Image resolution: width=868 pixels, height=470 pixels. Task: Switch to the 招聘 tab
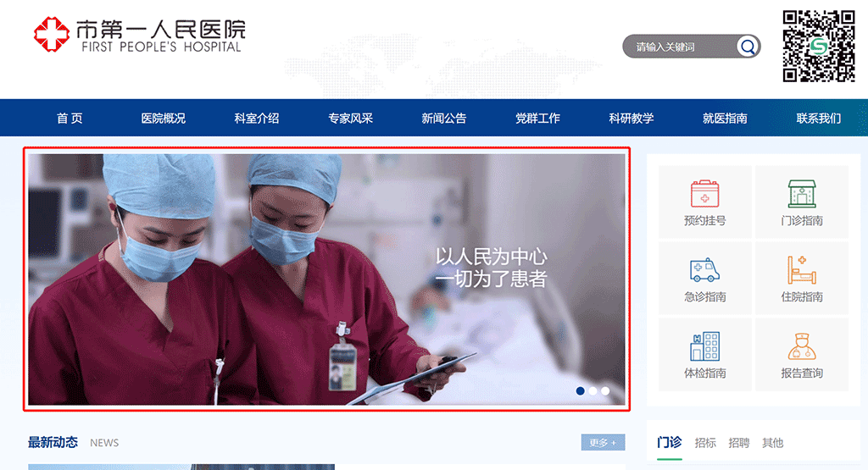point(739,443)
